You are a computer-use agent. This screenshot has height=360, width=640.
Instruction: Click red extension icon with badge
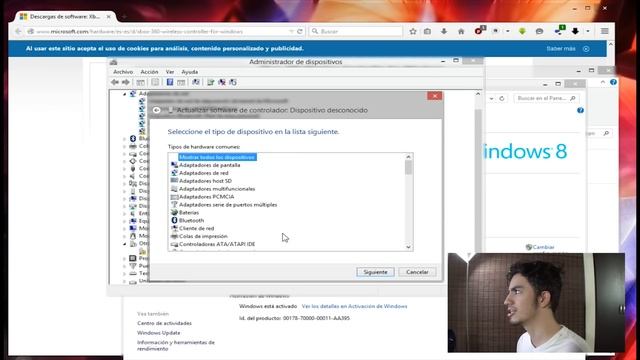[479, 31]
